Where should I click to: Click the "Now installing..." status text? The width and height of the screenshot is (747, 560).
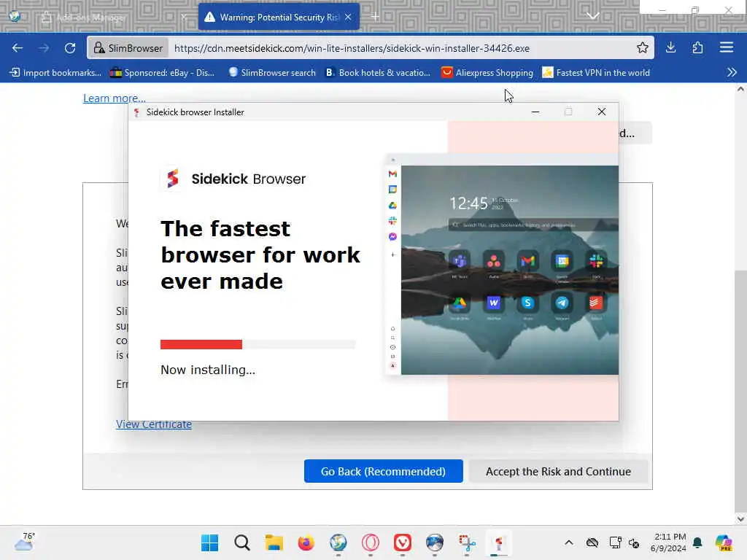click(208, 370)
